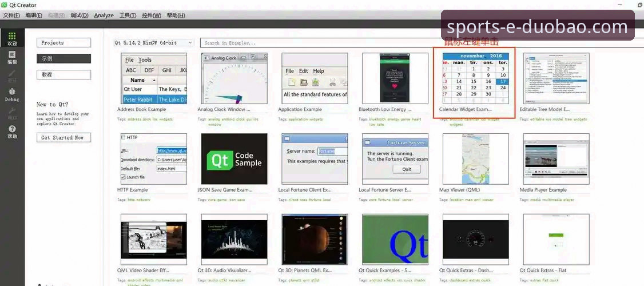This screenshot has width=644, height=286.
Task: Open the Debug mode icon
Action: [x=13, y=95]
